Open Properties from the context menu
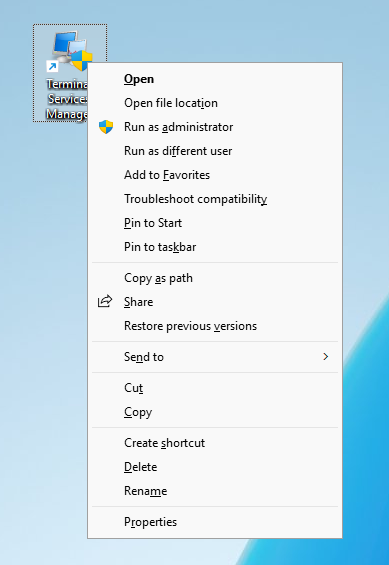 tap(215, 522)
